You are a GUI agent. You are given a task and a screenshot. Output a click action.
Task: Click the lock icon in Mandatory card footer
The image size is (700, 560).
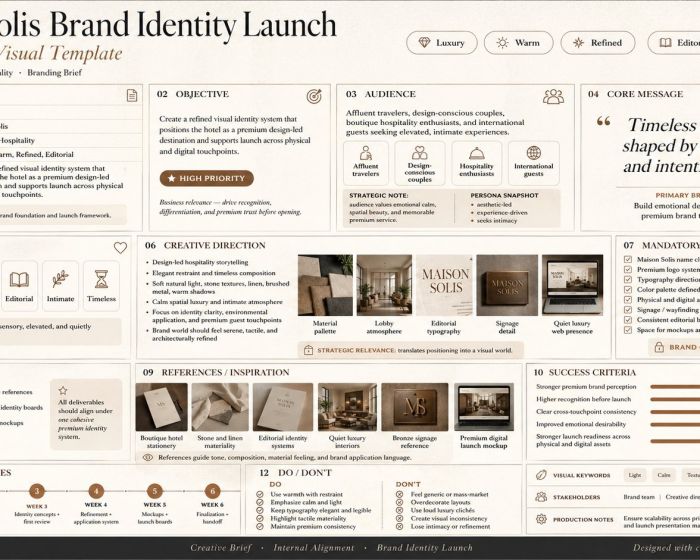(x=659, y=347)
